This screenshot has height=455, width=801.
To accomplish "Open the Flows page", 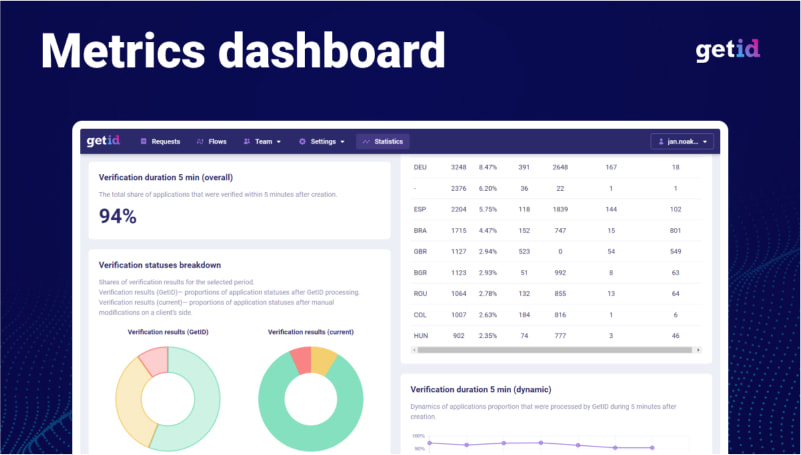I will click(211, 141).
